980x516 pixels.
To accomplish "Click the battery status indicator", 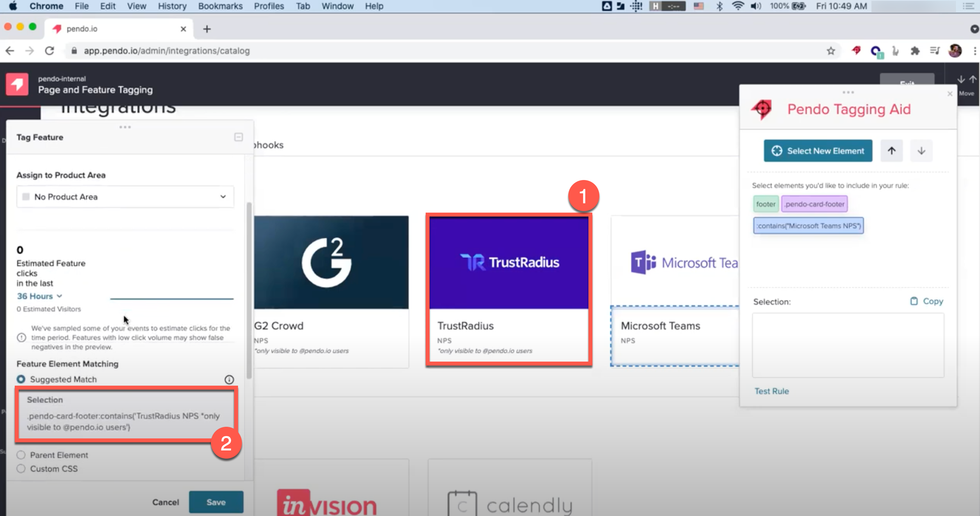I will pos(799,6).
